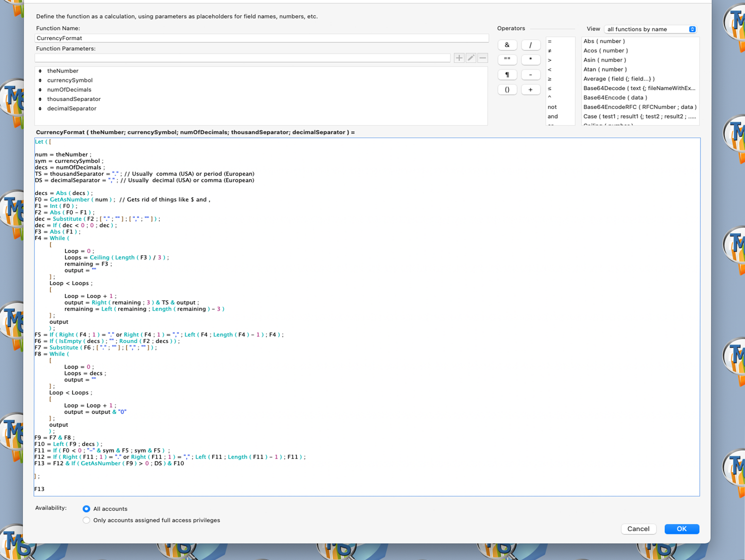The width and height of the screenshot is (745, 560).
Task: Click reorder handle for numOfDecimals parameter
Action: coord(40,90)
